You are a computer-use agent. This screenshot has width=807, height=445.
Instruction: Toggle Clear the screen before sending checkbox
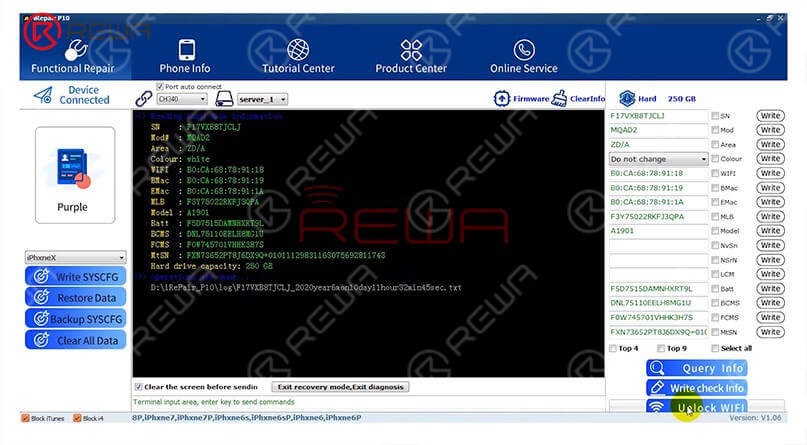(138, 387)
